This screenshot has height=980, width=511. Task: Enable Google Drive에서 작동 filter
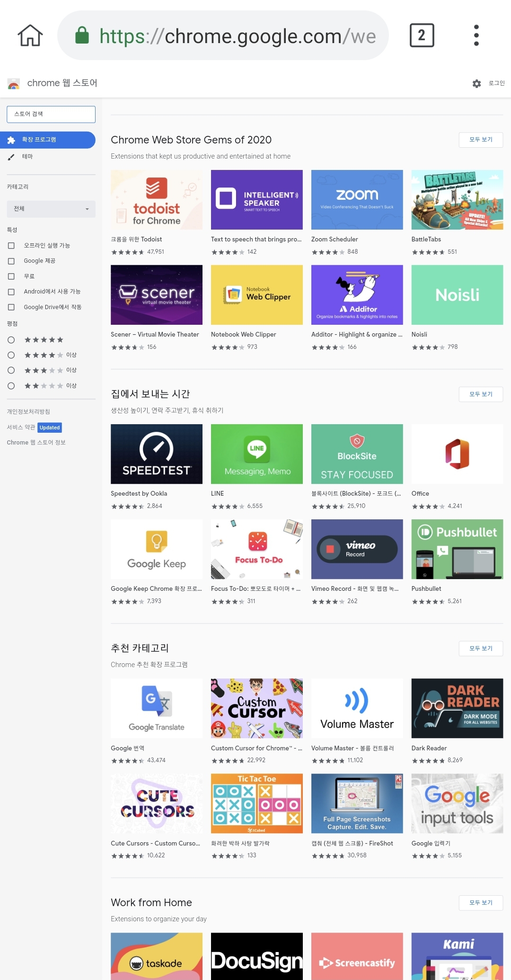11,307
